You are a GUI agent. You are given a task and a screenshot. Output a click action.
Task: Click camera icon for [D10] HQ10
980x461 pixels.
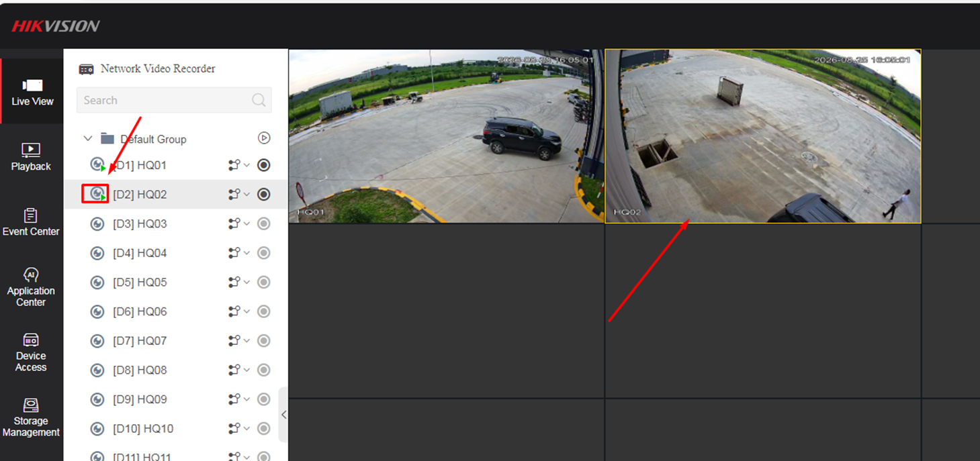click(97, 429)
